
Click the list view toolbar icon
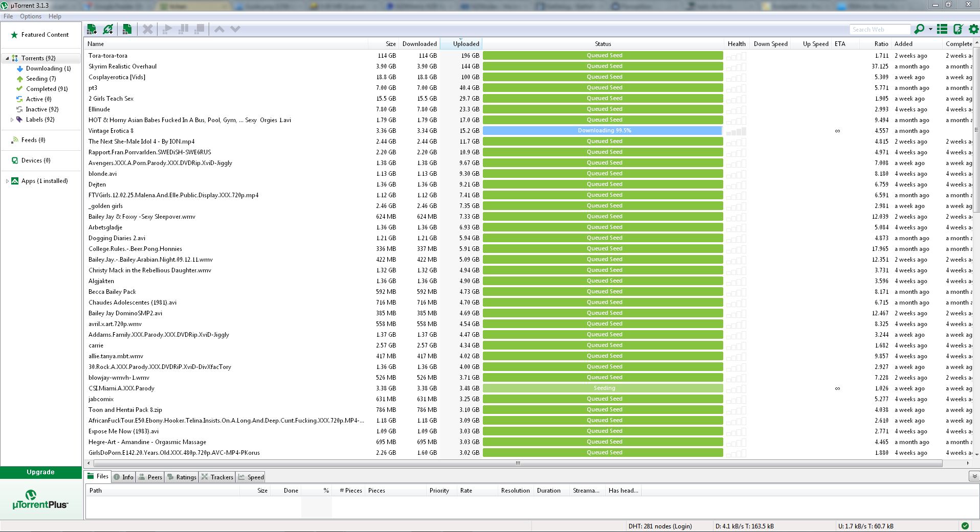point(942,29)
